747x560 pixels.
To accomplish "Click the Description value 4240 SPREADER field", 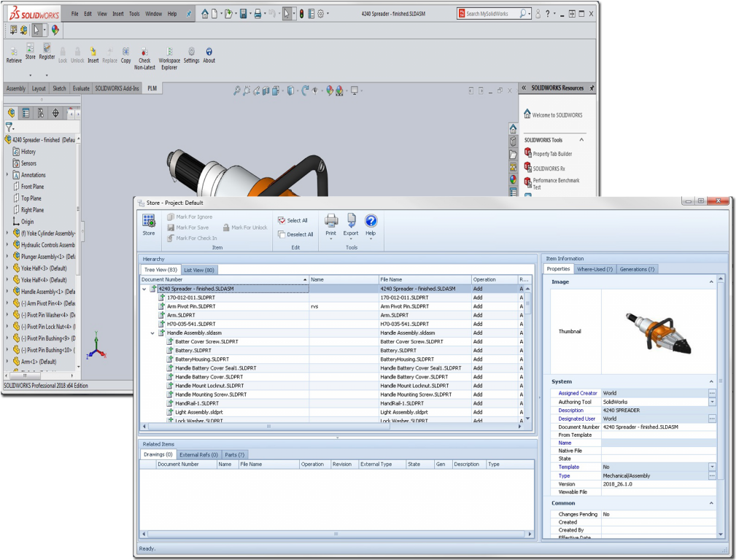I will pos(659,411).
